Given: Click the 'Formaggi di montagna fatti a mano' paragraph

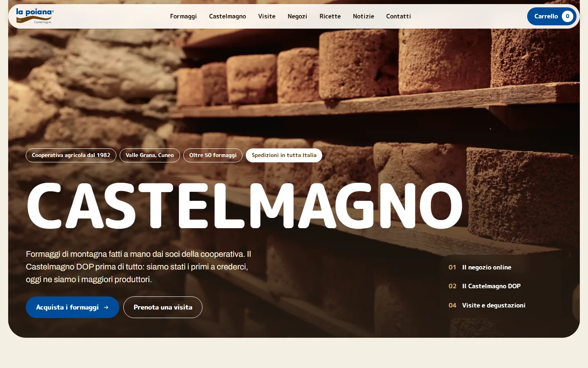Looking at the screenshot, I should (139, 267).
